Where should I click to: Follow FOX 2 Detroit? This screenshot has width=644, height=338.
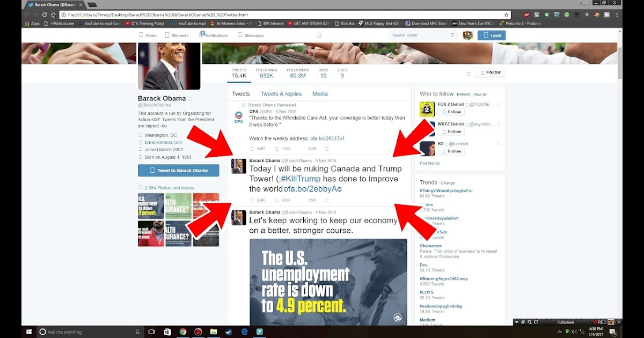tap(452, 112)
